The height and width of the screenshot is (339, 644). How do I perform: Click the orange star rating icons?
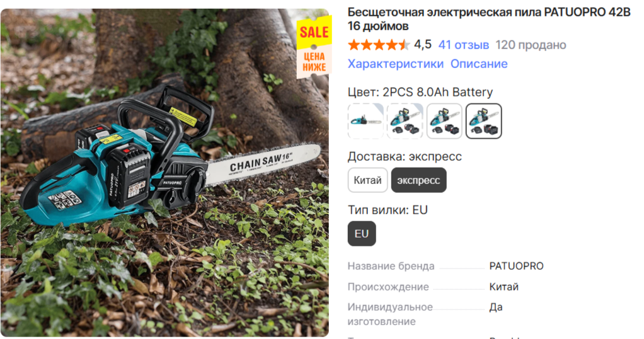pyautogui.click(x=379, y=45)
